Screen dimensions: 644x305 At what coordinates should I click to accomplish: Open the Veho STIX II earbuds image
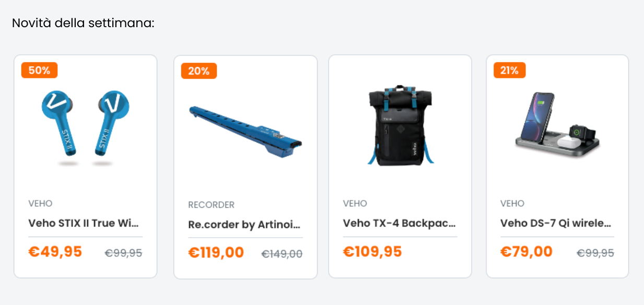[x=85, y=128]
